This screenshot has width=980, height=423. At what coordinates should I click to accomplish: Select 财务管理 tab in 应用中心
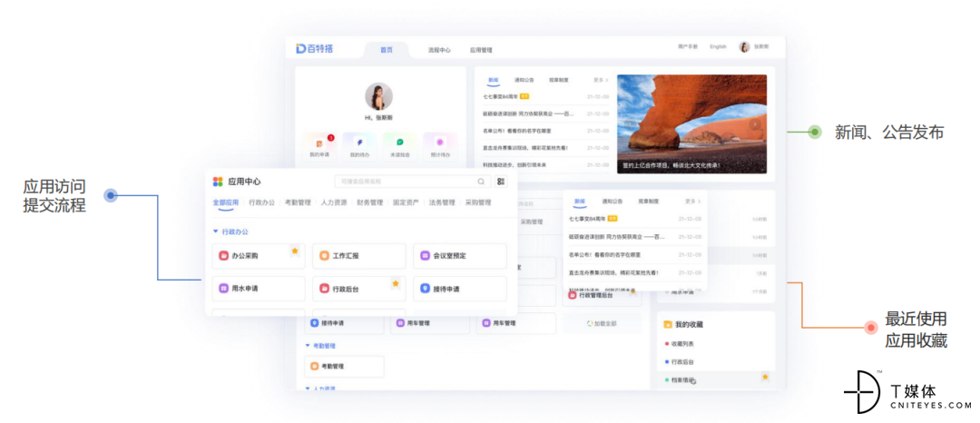(370, 202)
